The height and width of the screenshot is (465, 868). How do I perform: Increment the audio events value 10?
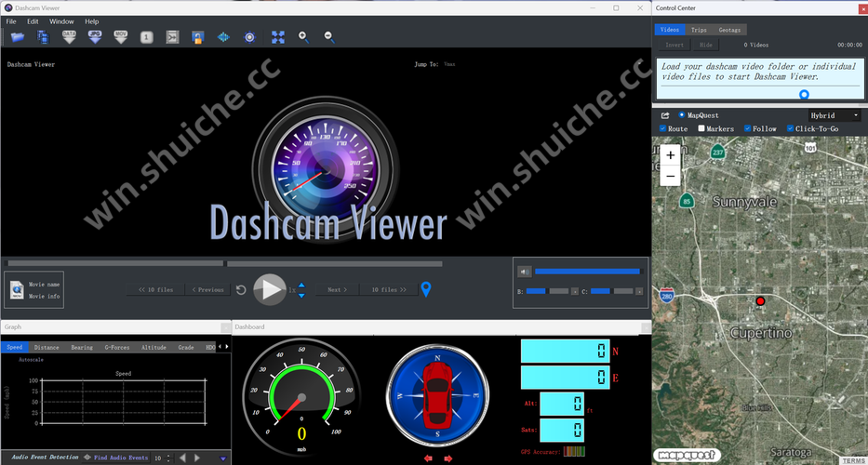click(170, 456)
